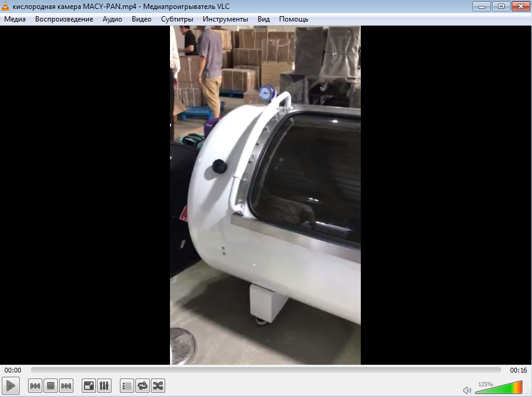Viewport: 532px width, 397px height.
Task: Adjust the volume slider at 125%
Action: point(498,388)
